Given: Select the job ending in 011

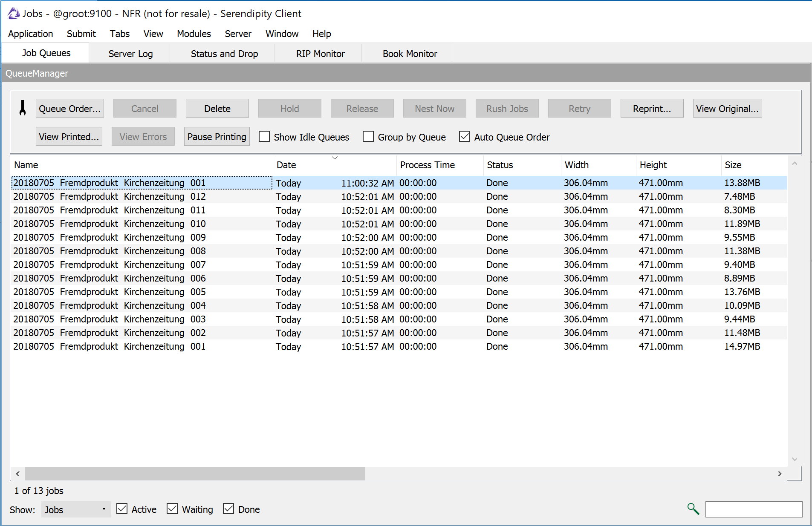Looking at the screenshot, I should (399, 210).
